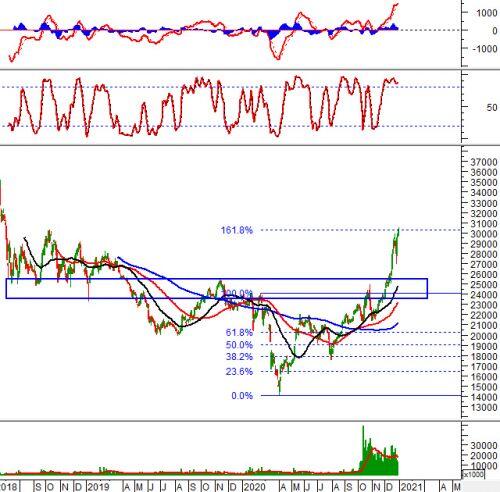Click the 61.8% Fibonacci level label

(x=239, y=332)
